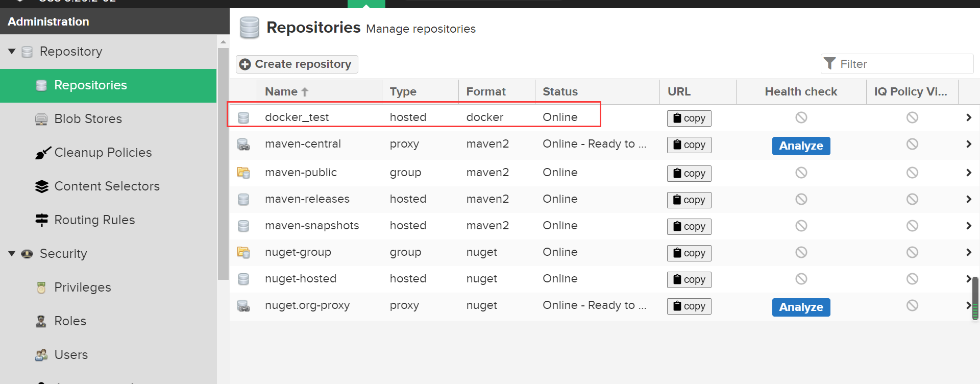The width and height of the screenshot is (980, 384).
Task: Click the docker_test hosted repository icon
Action: 243,117
